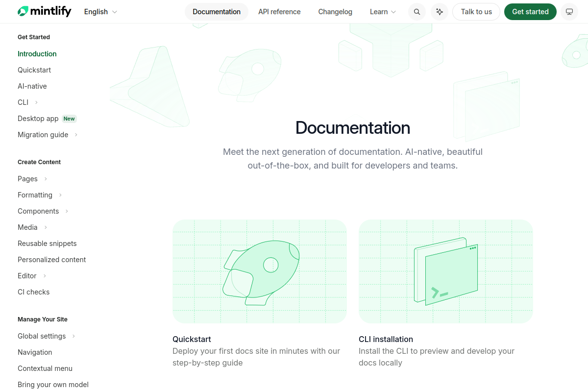Expand the Formatting section chevron
The height and width of the screenshot is (392, 588).
point(60,195)
